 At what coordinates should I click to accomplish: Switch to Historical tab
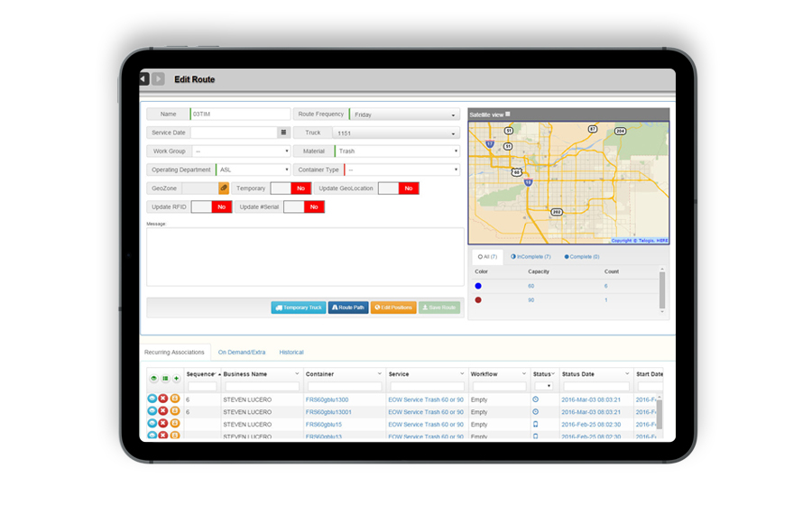click(291, 352)
